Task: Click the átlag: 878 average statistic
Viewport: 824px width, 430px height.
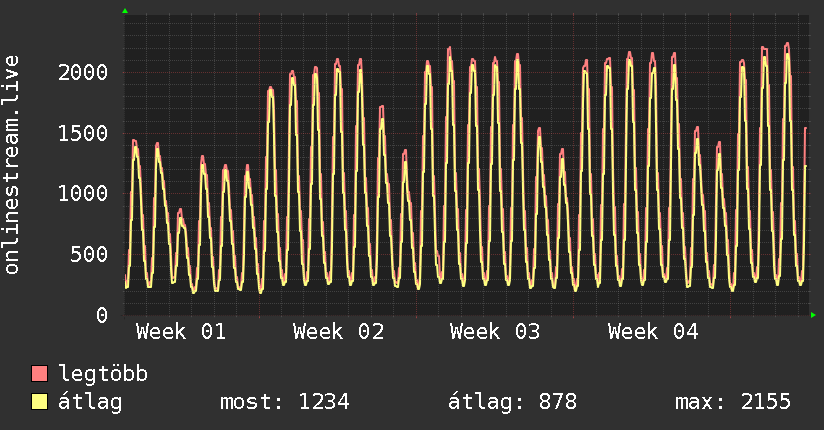Action: (513, 402)
